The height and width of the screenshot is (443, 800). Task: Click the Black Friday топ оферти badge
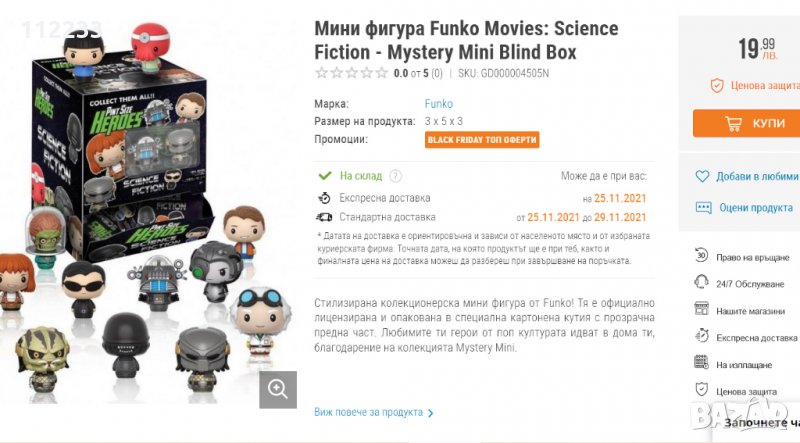coord(482,140)
